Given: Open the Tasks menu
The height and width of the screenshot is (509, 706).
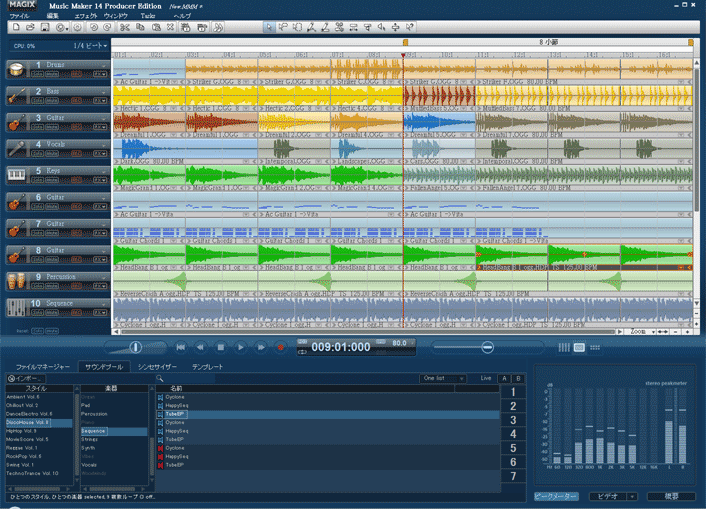Looking at the screenshot, I should (148, 16).
